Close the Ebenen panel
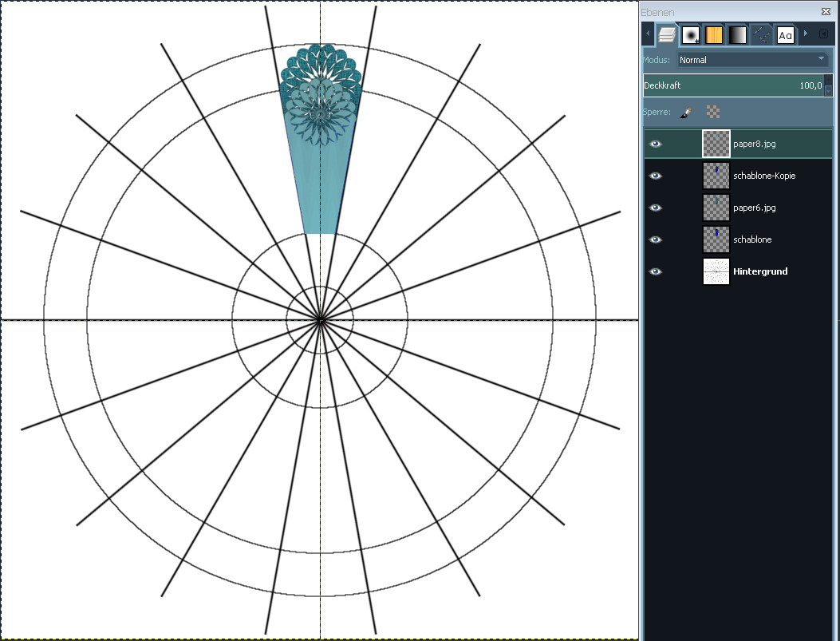 pyautogui.click(x=826, y=12)
